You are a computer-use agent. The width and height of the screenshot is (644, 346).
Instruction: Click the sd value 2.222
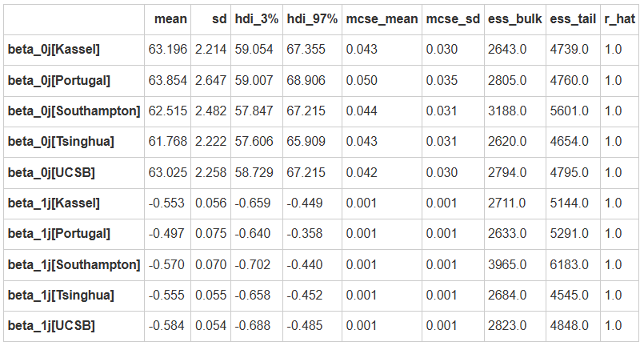(210, 142)
